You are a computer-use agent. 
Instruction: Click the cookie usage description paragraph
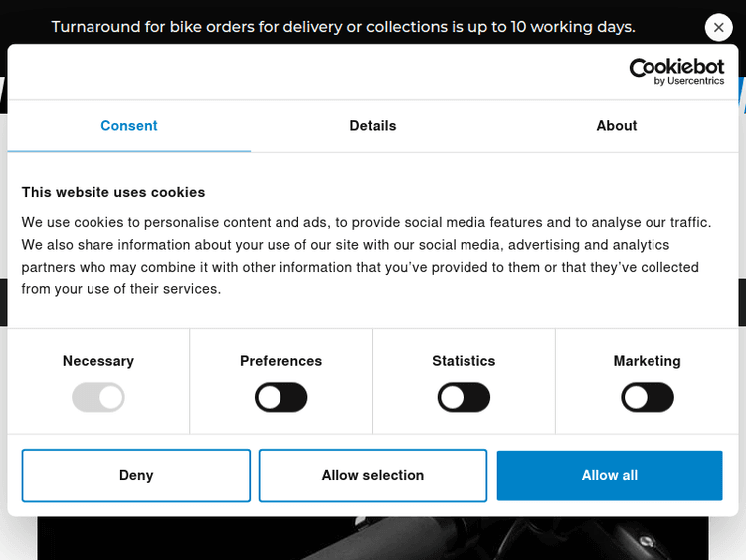(368, 256)
